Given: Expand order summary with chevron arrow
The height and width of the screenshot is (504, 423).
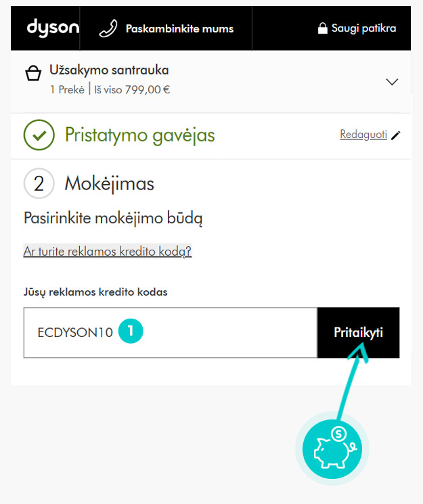Looking at the screenshot, I should 392,82.
